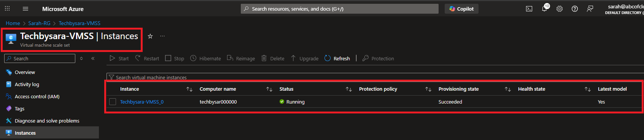Open the sarah@abcofclo account menu

pyautogui.click(x=624, y=9)
